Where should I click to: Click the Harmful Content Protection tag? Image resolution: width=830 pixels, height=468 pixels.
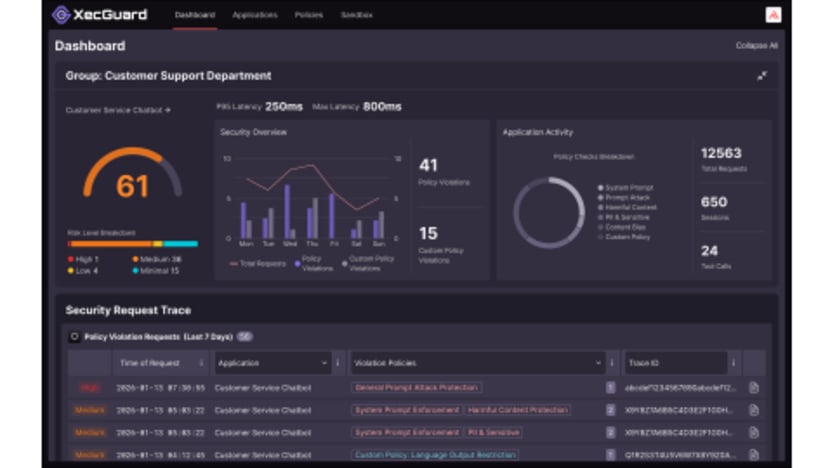click(518, 410)
